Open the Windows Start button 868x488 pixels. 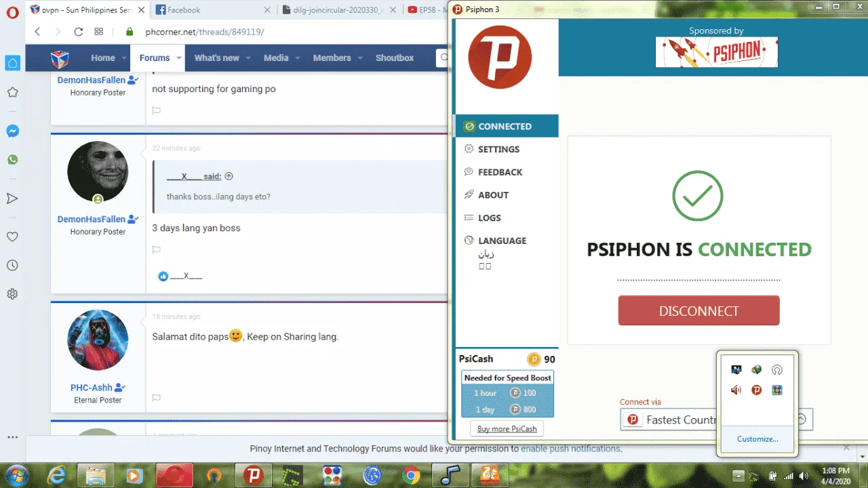tap(16, 475)
